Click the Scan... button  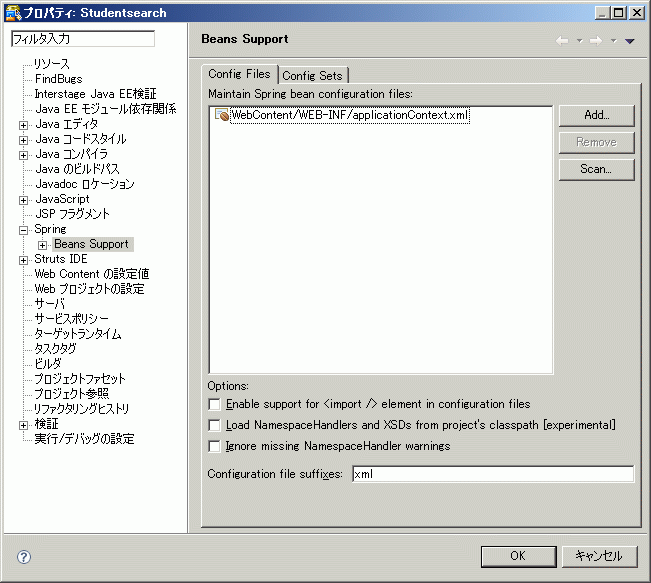point(597,169)
